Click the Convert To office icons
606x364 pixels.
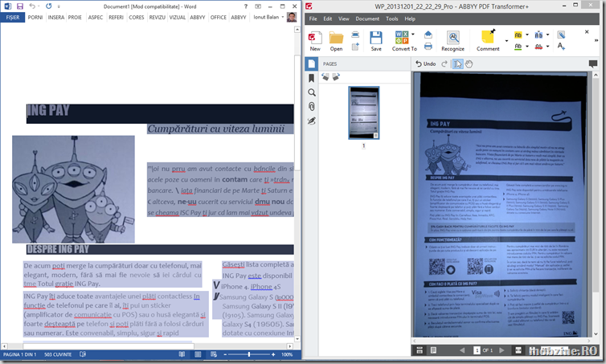tap(402, 38)
